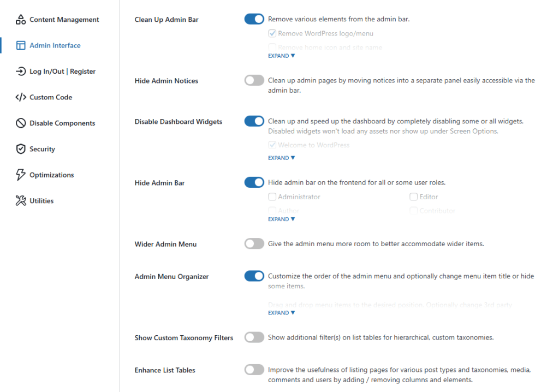Viewport: 559px width, 392px height.
Task: Click 'Remove various elements from the admin bar.'
Action: [338, 19]
